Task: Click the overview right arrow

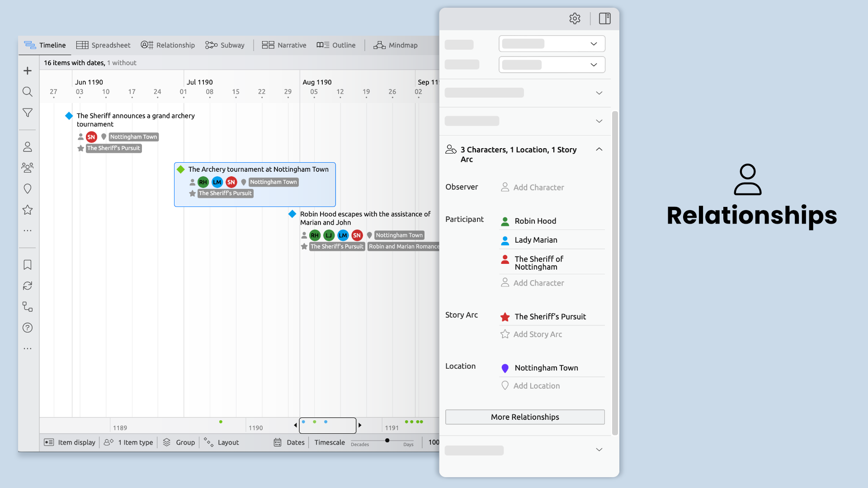Action: (360, 425)
